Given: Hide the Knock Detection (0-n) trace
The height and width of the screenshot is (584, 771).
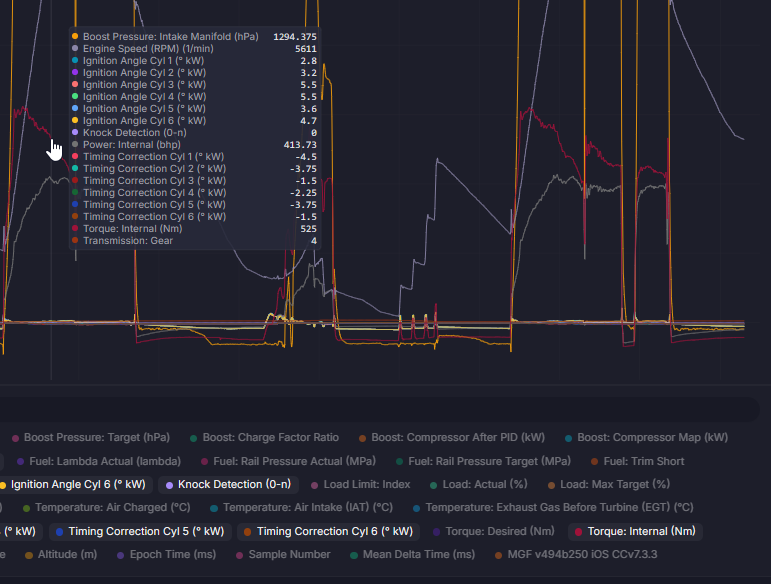Looking at the screenshot, I should (x=229, y=485).
